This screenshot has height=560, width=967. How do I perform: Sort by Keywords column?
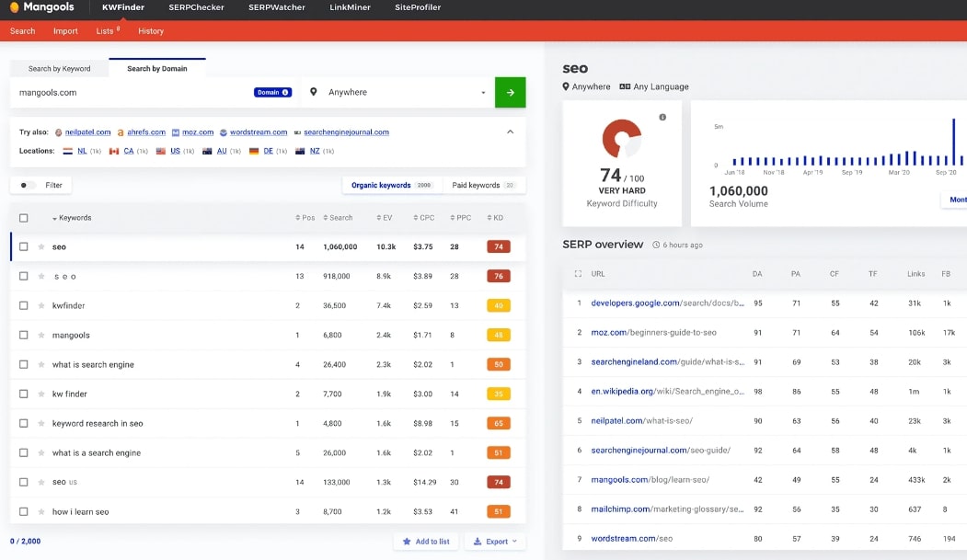(72, 217)
